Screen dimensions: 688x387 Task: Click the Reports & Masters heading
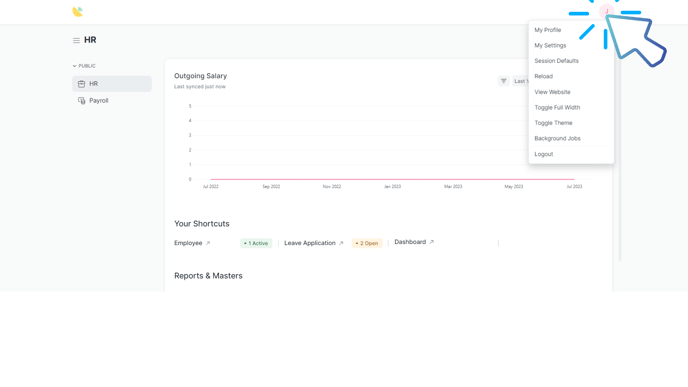[x=208, y=276]
